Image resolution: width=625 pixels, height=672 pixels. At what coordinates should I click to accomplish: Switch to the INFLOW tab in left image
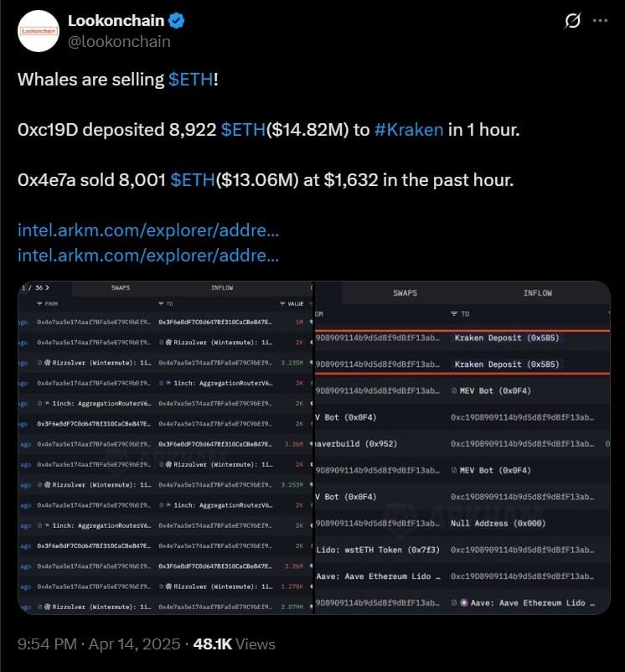point(221,288)
